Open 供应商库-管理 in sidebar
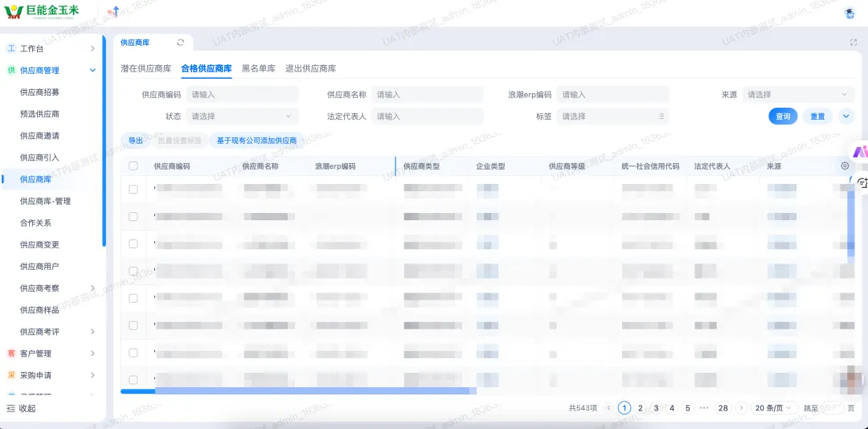The height and width of the screenshot is (429, 868). point(45,201)
